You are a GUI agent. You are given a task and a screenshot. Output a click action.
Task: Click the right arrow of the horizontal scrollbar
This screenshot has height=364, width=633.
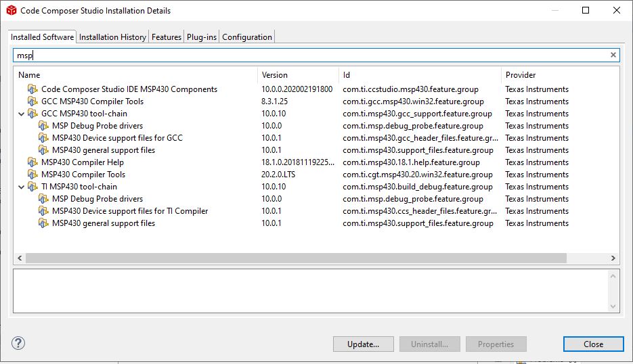tap(613, 258)
